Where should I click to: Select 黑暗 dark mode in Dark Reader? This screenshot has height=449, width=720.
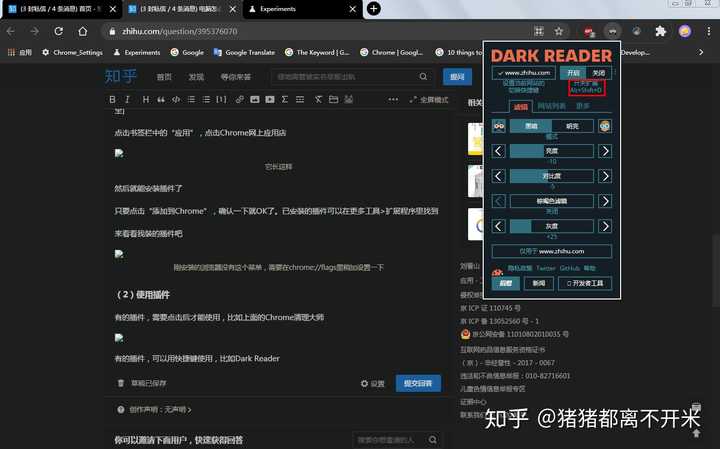point(531,126)
